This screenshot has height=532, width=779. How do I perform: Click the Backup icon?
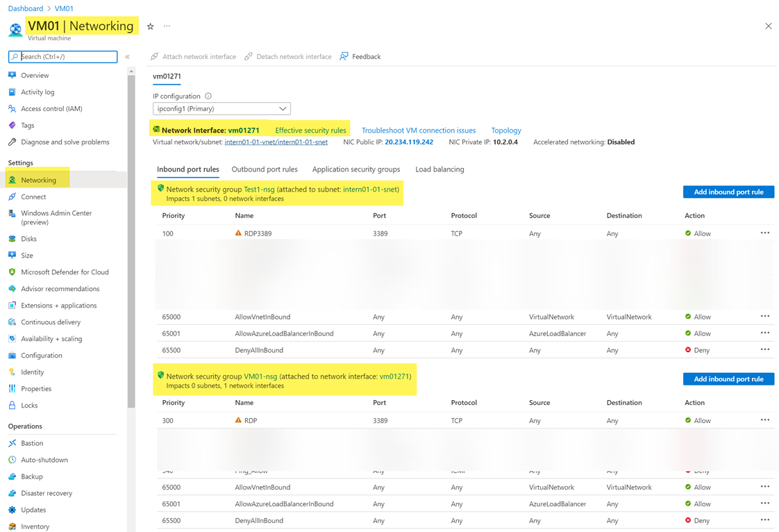tap(12, 476)
